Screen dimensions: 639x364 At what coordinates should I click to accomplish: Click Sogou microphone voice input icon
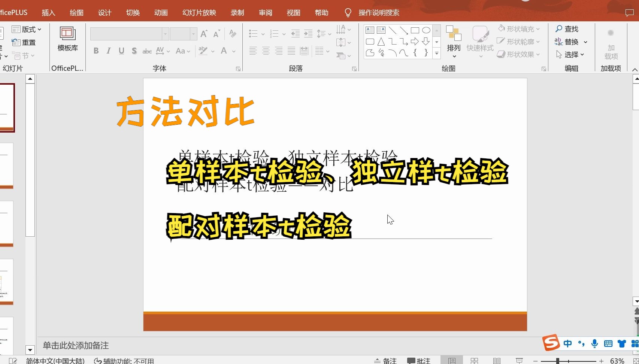594,343
